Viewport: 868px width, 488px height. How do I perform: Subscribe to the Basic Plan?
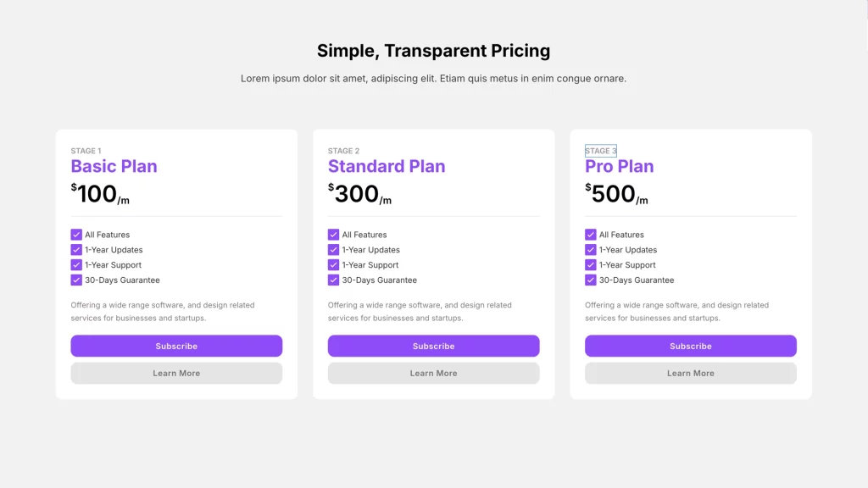click(176, 346)
